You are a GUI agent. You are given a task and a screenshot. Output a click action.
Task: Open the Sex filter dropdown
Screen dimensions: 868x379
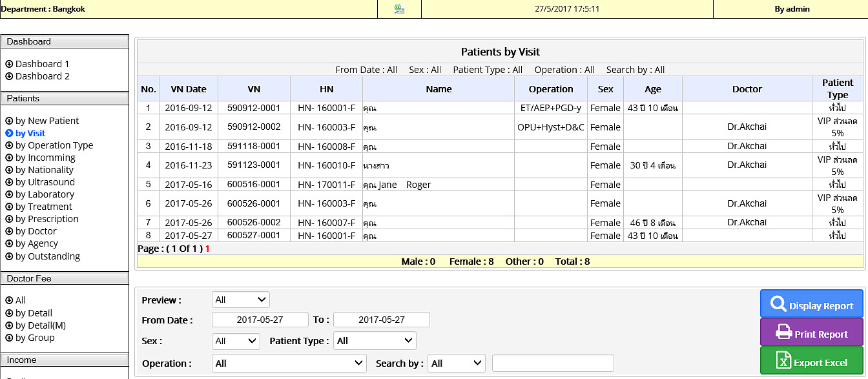236,341
